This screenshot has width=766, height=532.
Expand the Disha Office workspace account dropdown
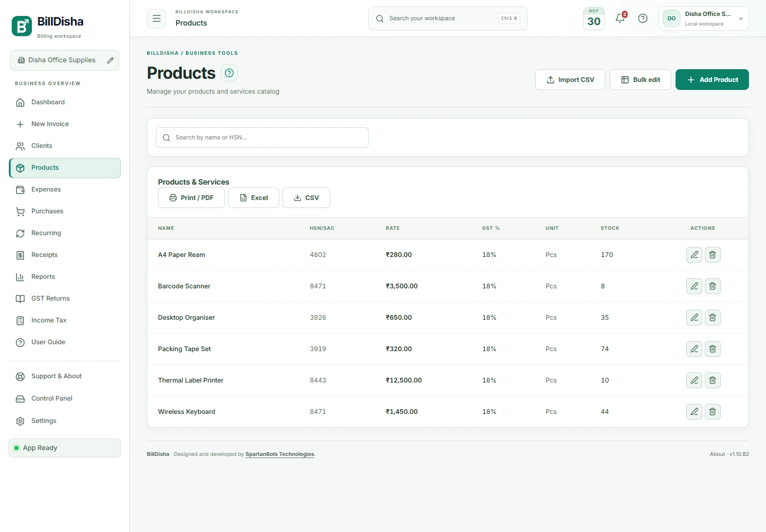[703, 19]
